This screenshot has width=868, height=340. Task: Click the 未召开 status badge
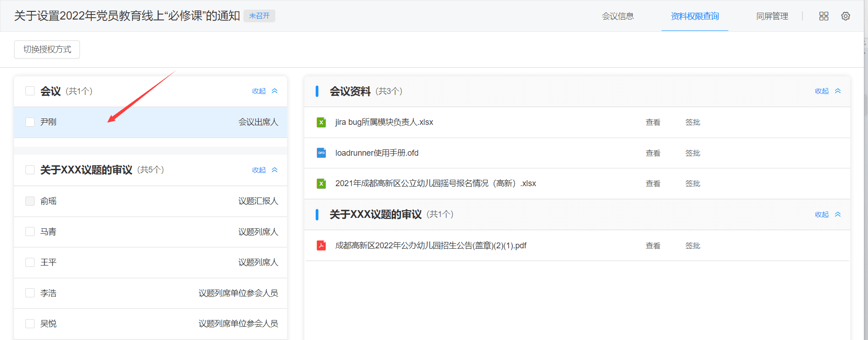point(259,16)
